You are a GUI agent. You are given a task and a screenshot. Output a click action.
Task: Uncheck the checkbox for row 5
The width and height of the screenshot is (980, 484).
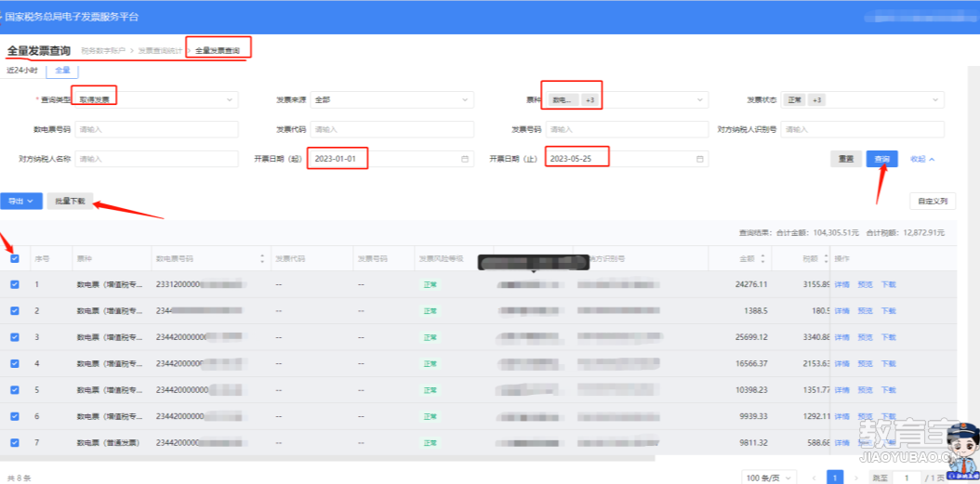(15, 389)
